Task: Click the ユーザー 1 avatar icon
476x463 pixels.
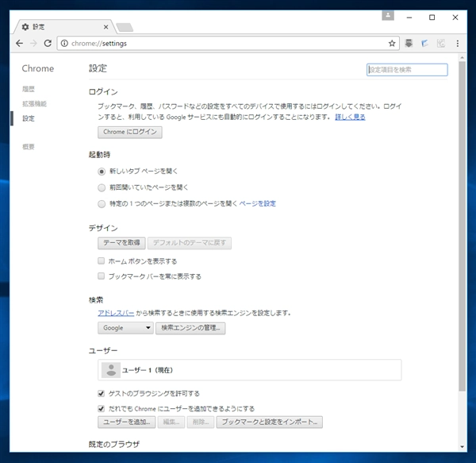Action: click(x=111, y=370)
